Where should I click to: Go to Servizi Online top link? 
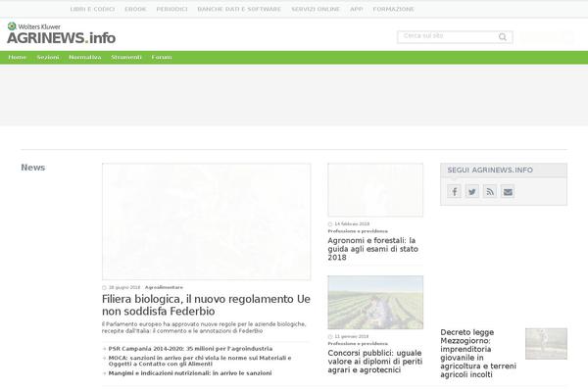point(316,9)
